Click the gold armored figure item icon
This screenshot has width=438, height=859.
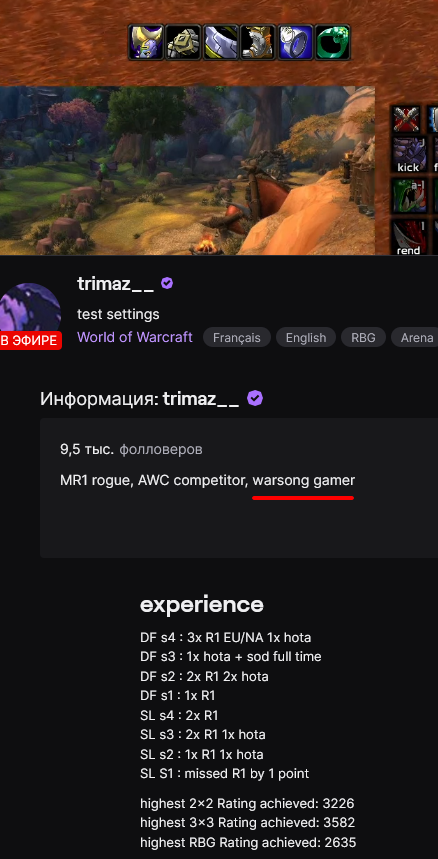[258, 42]
